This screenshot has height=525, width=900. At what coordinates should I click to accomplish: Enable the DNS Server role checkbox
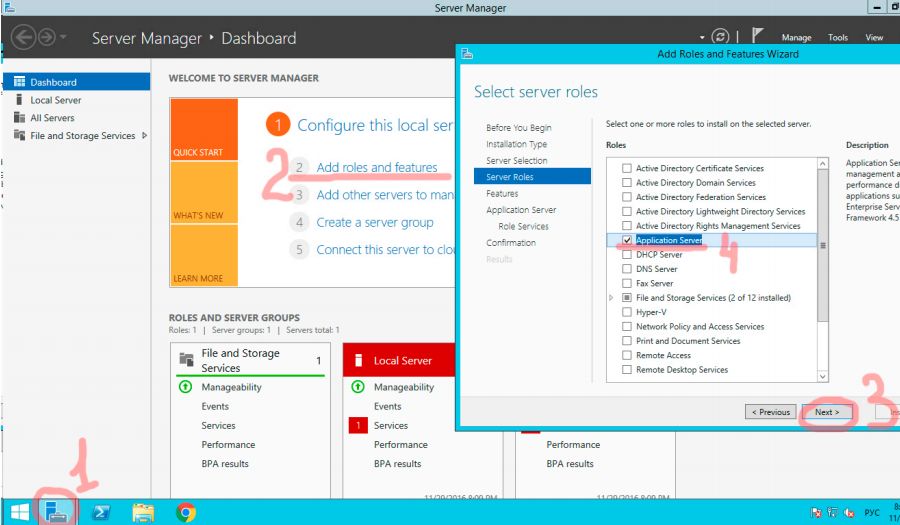pyautogui.click(x=627, y=269)
